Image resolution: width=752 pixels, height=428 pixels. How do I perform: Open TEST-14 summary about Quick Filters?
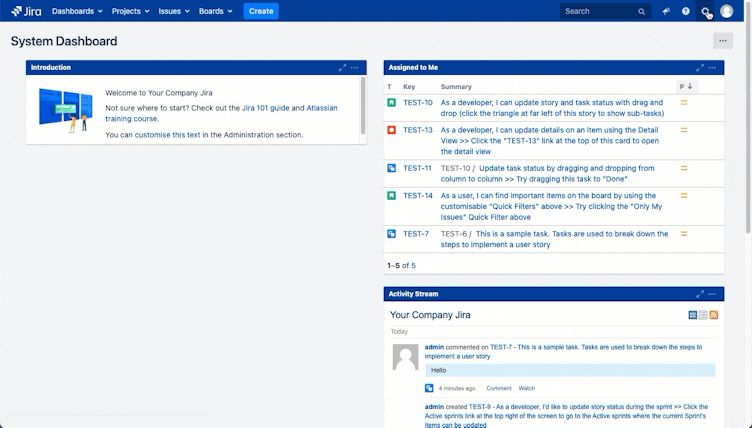pos(552,206)
